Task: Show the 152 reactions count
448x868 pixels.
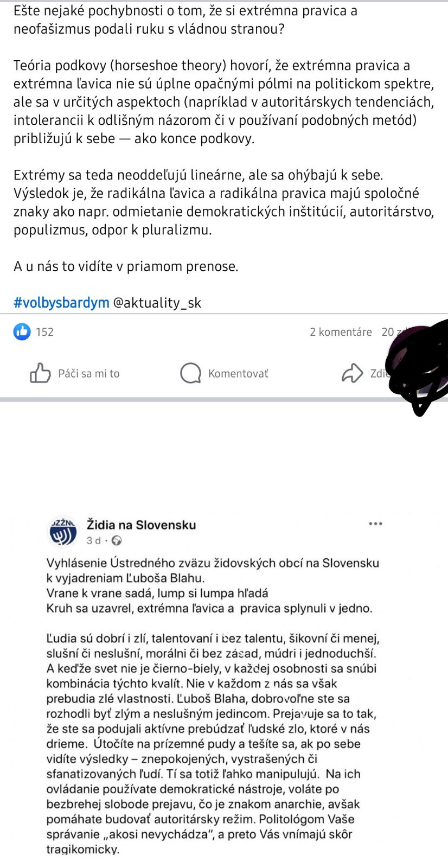Action: pos(44,332)
